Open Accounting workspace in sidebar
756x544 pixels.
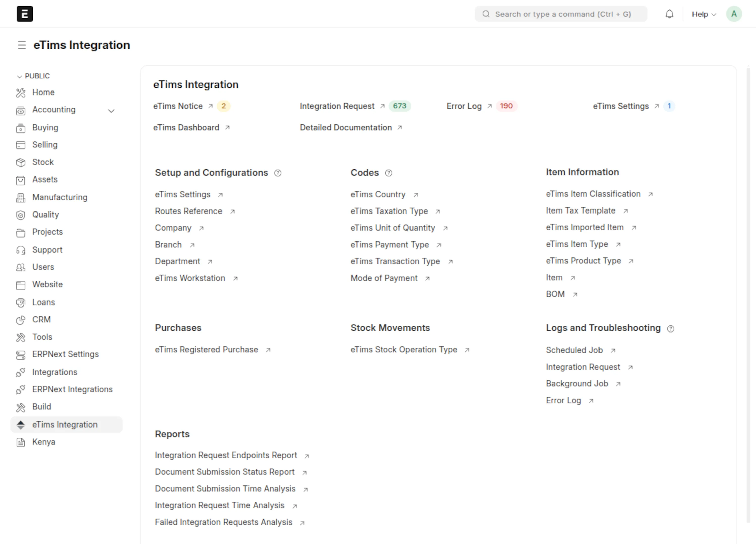tap(54, 110)
